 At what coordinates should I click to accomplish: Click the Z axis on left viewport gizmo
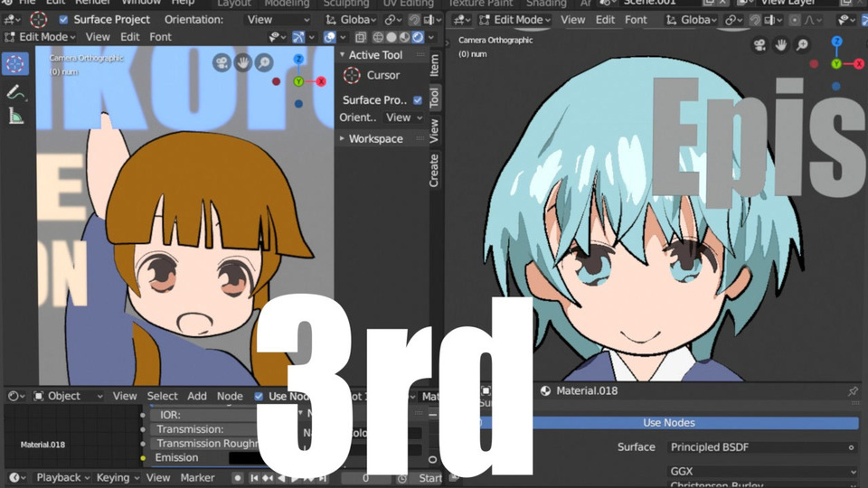pyautogui.click(x=298, y=60)
